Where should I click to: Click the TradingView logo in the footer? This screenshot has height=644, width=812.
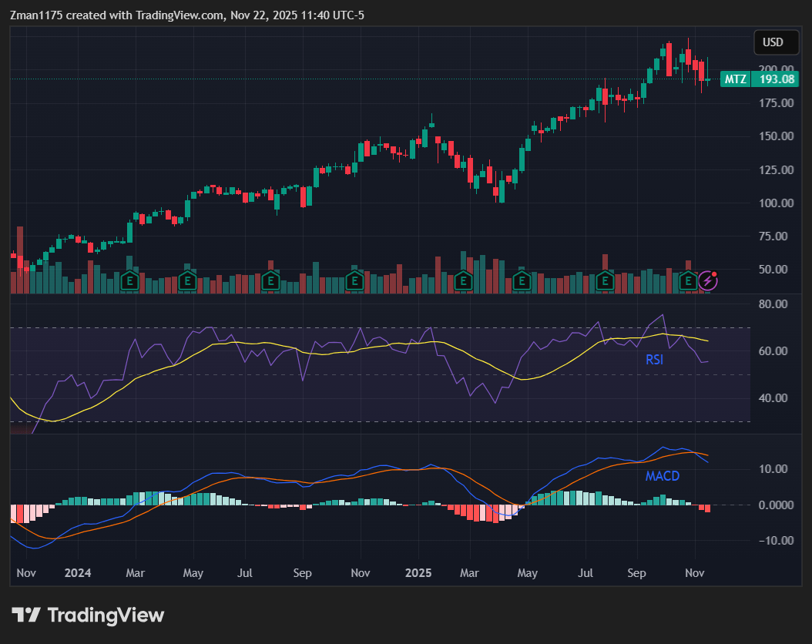coord(28,615)
